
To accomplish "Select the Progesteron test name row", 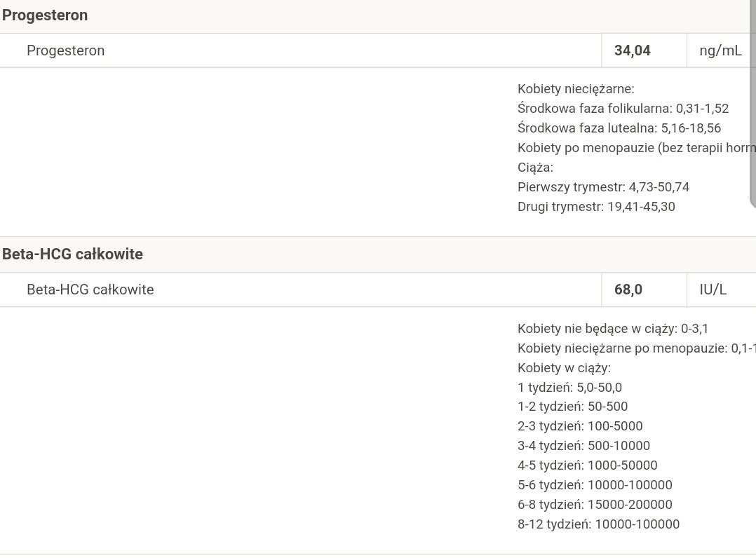I will 66,50.
